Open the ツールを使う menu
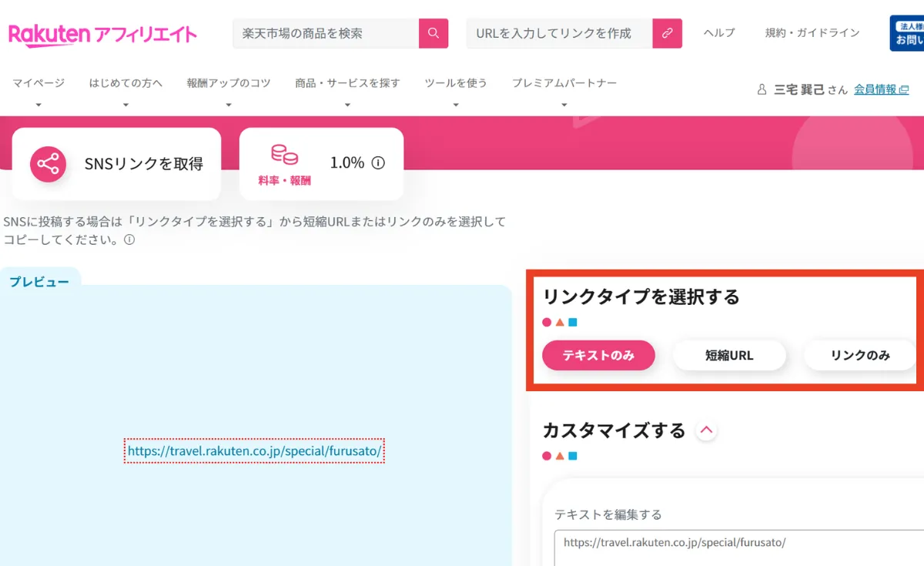This screenshot has height=566, width=924. click(456, 83)
